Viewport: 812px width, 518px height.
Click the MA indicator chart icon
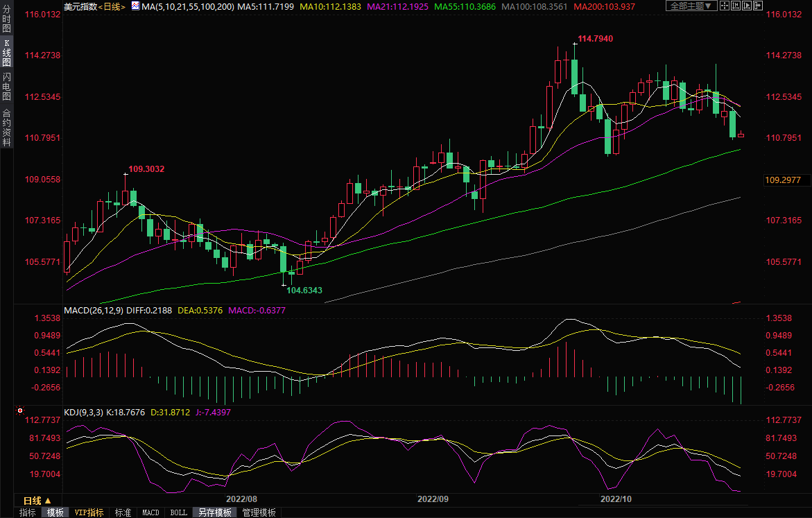136,6
